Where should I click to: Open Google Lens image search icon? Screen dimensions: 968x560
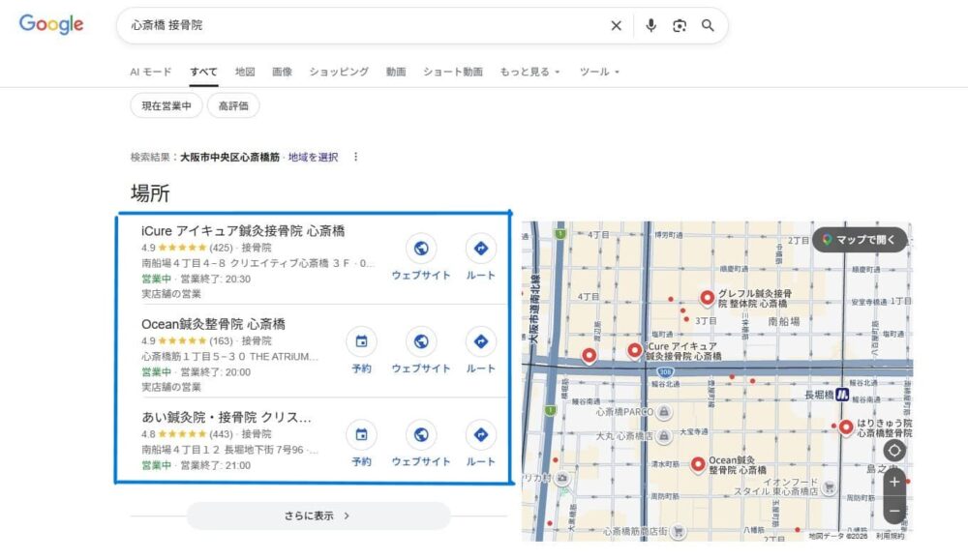point(680,26)
